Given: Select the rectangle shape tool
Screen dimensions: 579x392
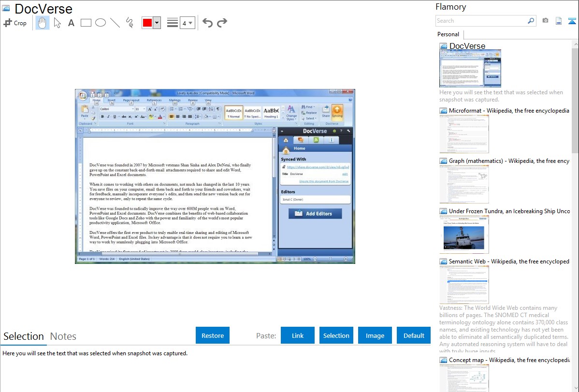Looking at the screenshot, I should pos(86,23).
